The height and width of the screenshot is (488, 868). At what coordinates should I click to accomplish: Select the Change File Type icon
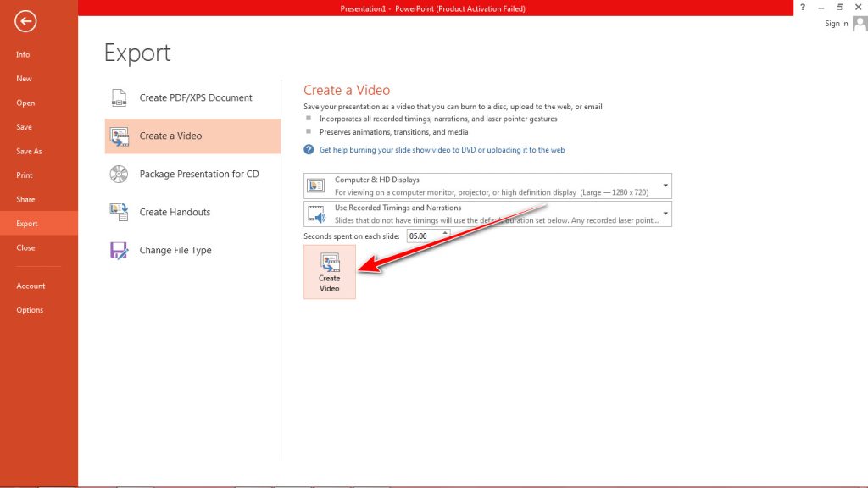(119, 250)
